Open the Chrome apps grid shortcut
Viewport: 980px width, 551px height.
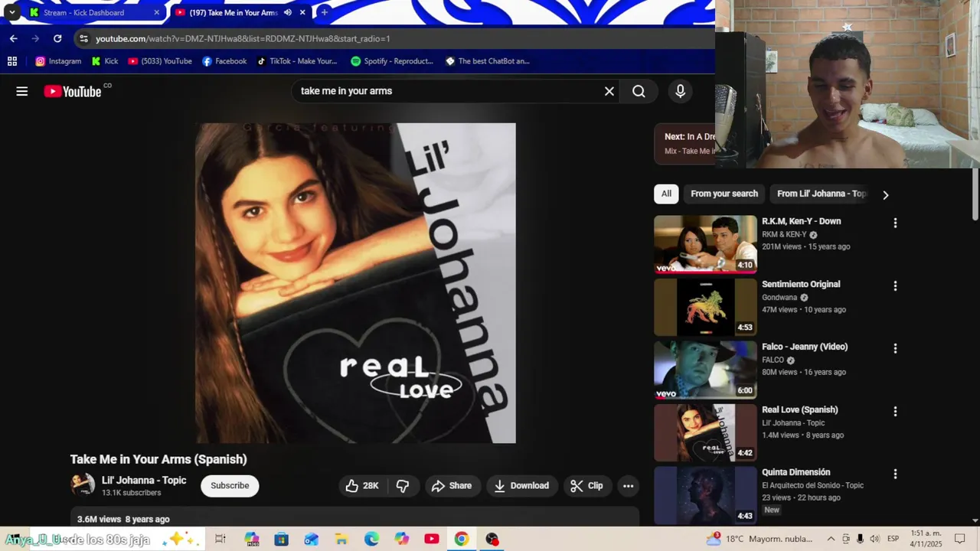(12, 61)
